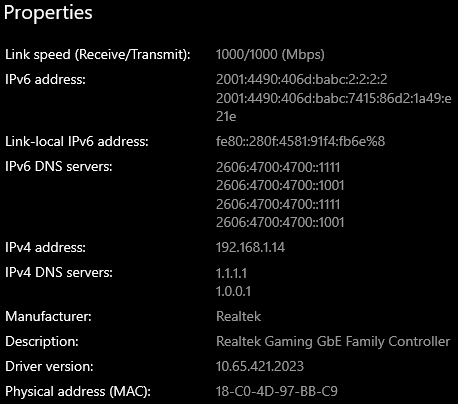458x404 pixels.
Task: Click the Manufacturer value Realtek
Action: [x=238, y=316]
